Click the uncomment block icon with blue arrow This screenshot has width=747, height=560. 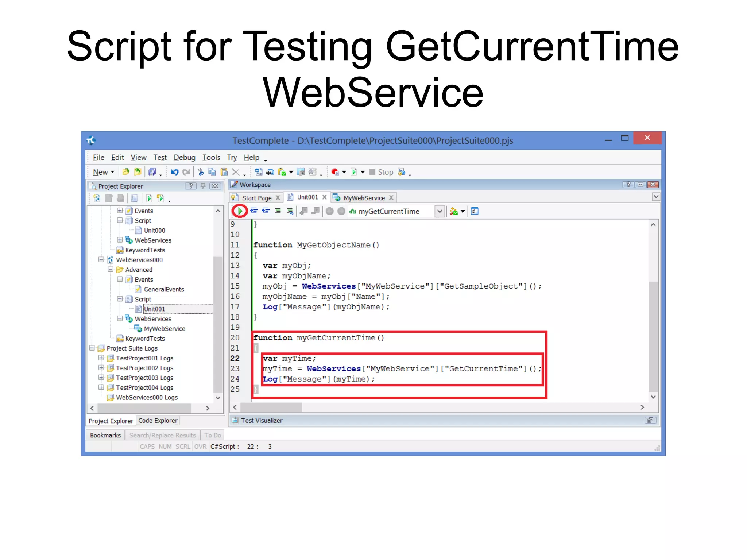coord(290,211)
